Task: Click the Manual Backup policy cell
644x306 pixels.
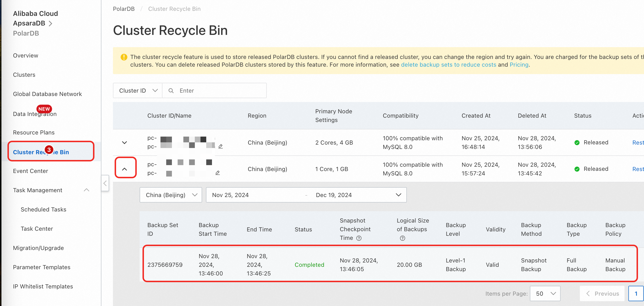Action: tap(615, 265)
